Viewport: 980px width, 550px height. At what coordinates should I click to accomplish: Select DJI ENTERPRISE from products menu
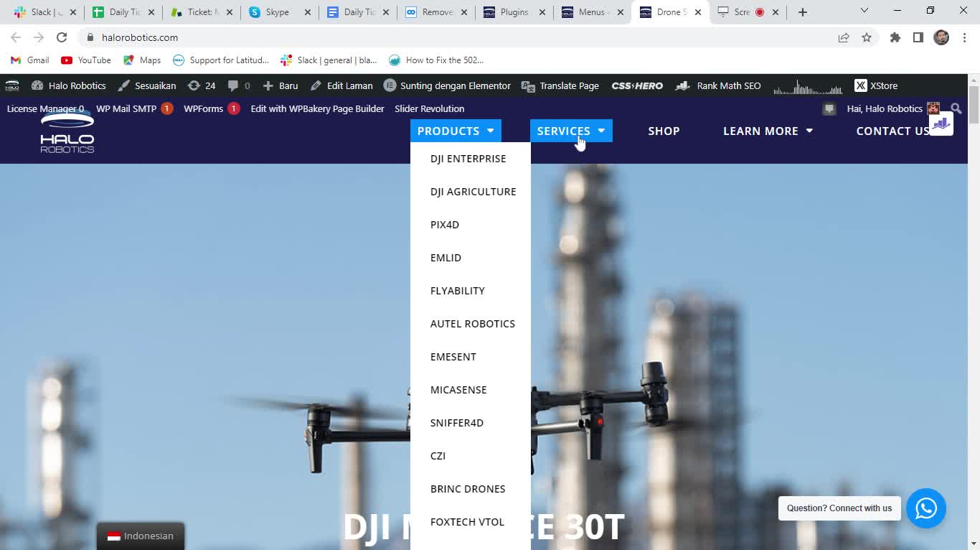(x=468, y=159)
